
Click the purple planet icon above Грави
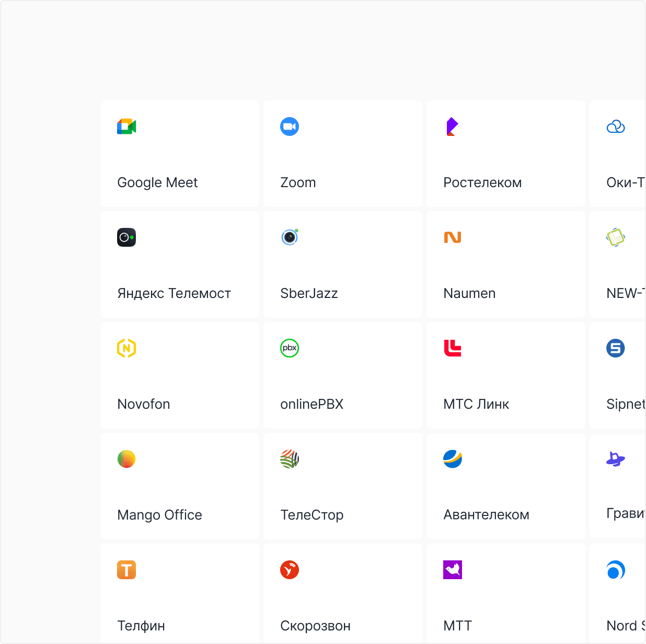click(616, 459)
